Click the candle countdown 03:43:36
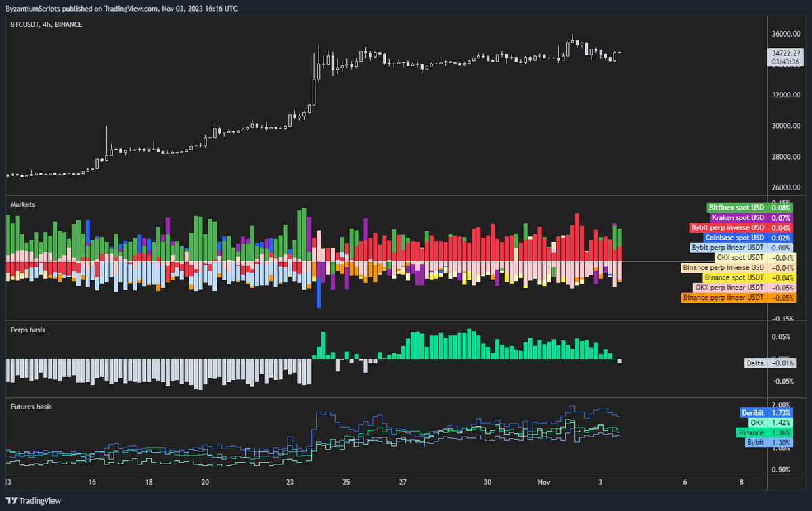The height and width of the screenshot is (511, 812). [x=785, y=62]
